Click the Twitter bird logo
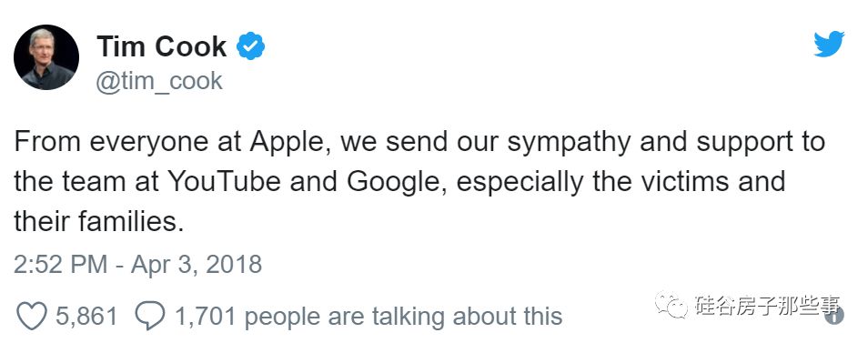 pyautogui.click(x=829, y=45)
